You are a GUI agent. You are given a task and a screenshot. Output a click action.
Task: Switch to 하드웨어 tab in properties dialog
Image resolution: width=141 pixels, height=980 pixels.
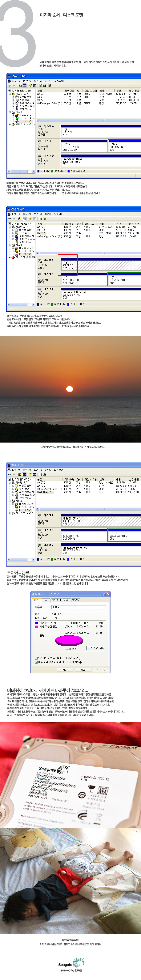coord(56,600)
